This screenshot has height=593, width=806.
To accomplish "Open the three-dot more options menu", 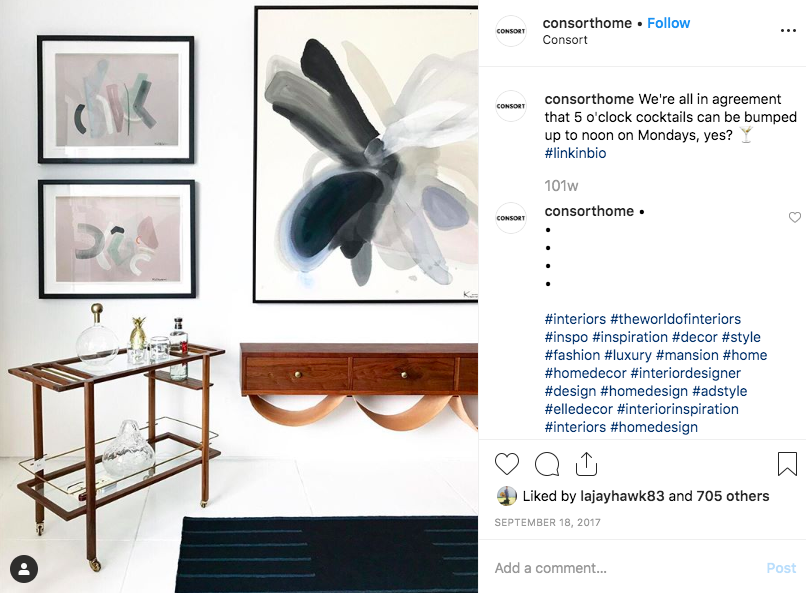I will coord(788,31).
